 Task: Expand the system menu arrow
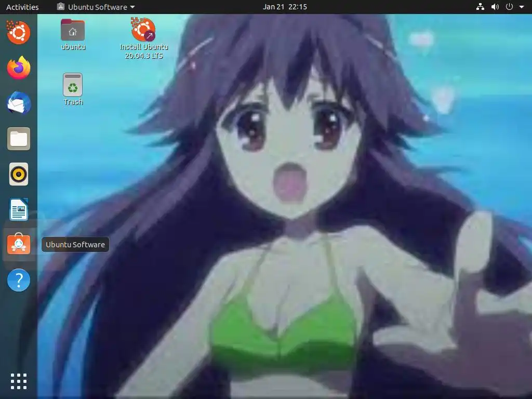522,7
